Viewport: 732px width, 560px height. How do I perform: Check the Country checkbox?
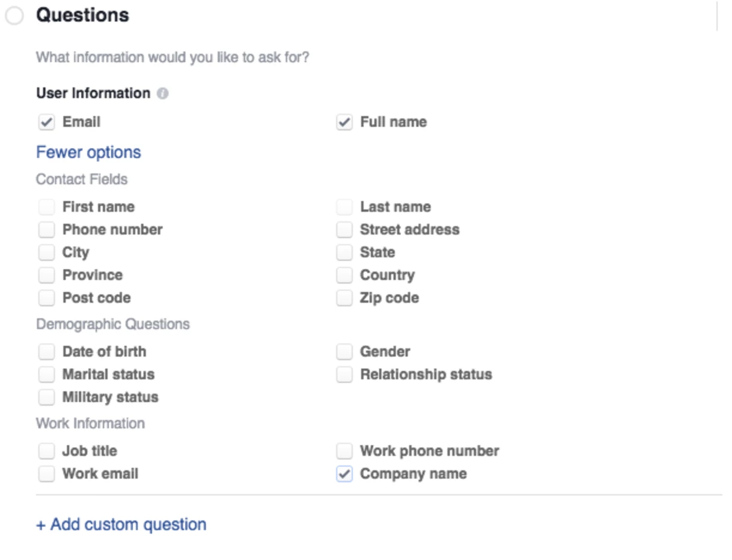(x=344, y=275)
